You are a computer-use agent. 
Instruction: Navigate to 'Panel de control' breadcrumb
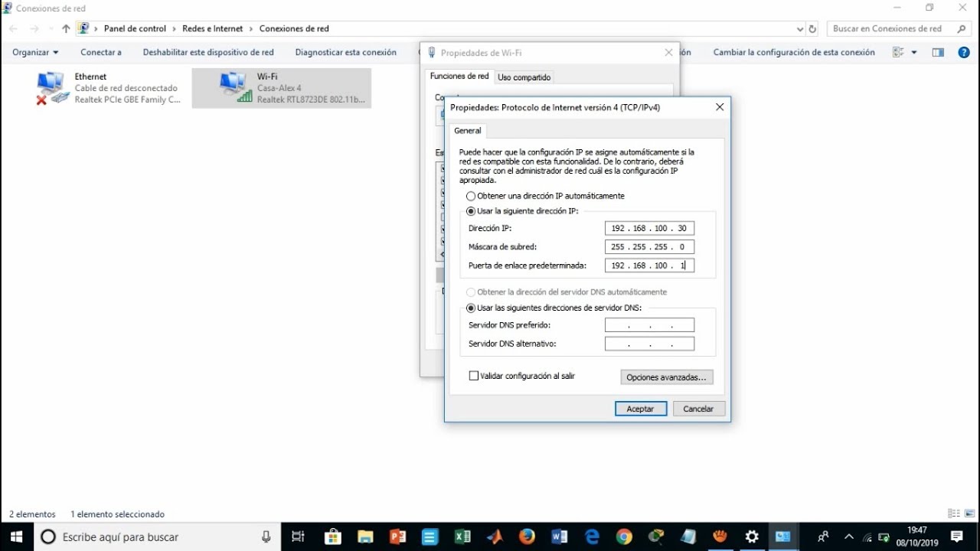[135, 29]
